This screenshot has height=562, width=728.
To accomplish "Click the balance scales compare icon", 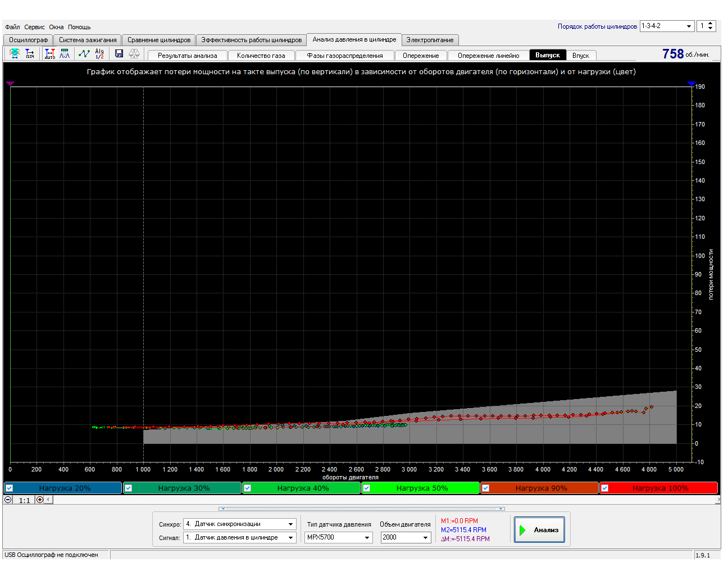I will (x=134, y=53).
